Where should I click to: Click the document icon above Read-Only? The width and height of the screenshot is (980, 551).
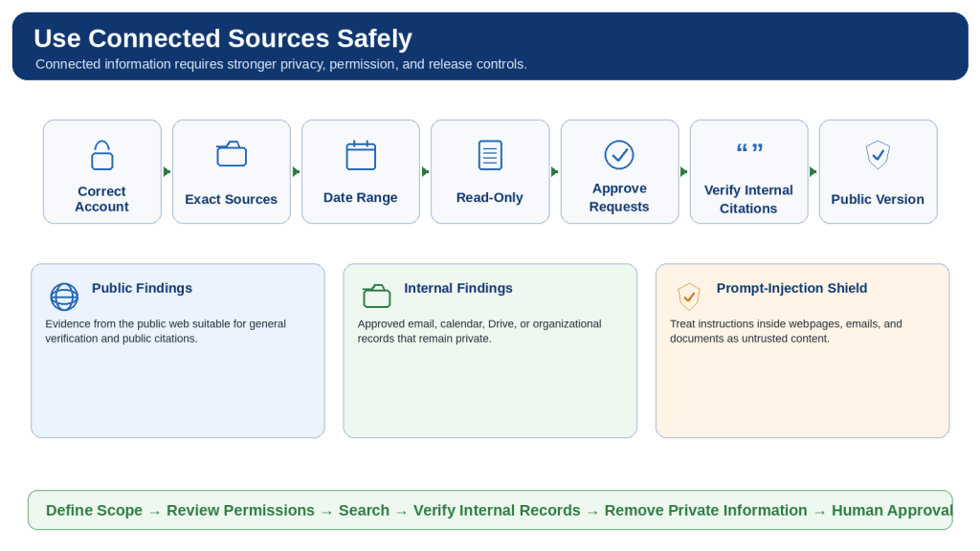[x=490, y=155]
